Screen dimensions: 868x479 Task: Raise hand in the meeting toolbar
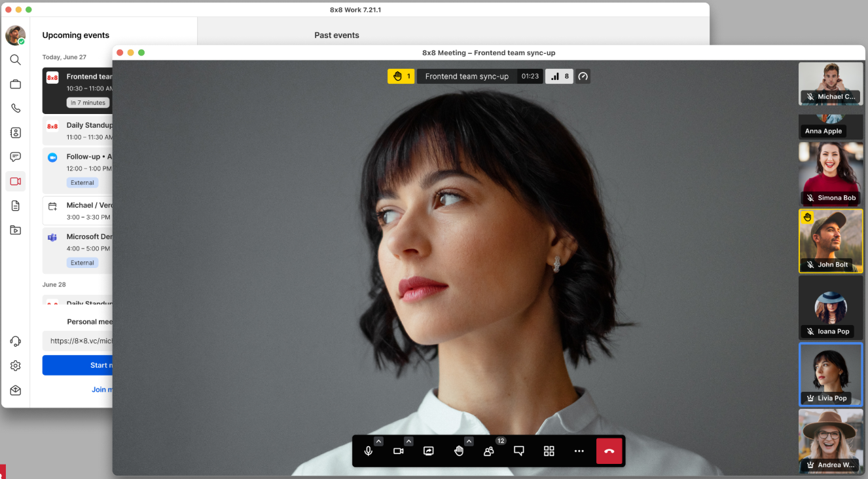(459, 451)
